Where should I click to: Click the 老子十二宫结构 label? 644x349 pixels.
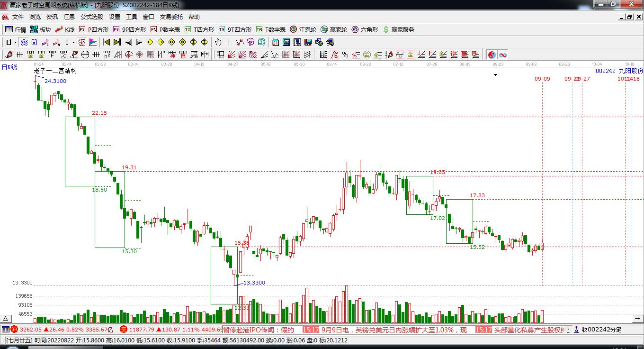click(x=55, y=71)
